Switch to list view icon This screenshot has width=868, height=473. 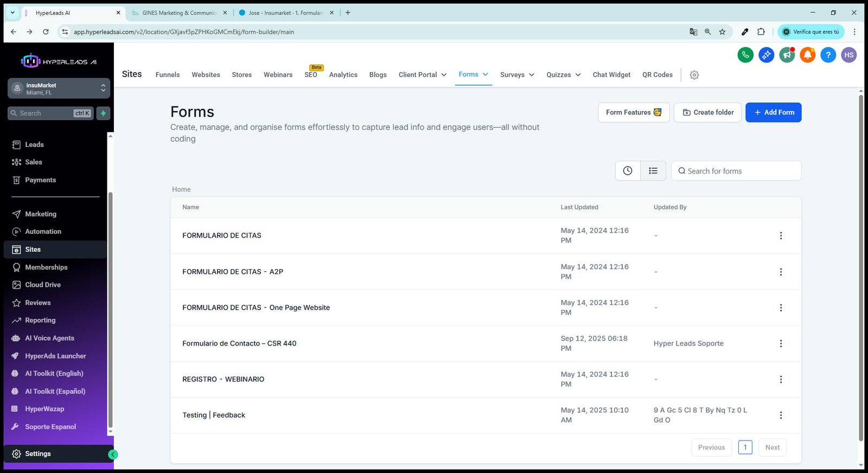click(653, 171)
